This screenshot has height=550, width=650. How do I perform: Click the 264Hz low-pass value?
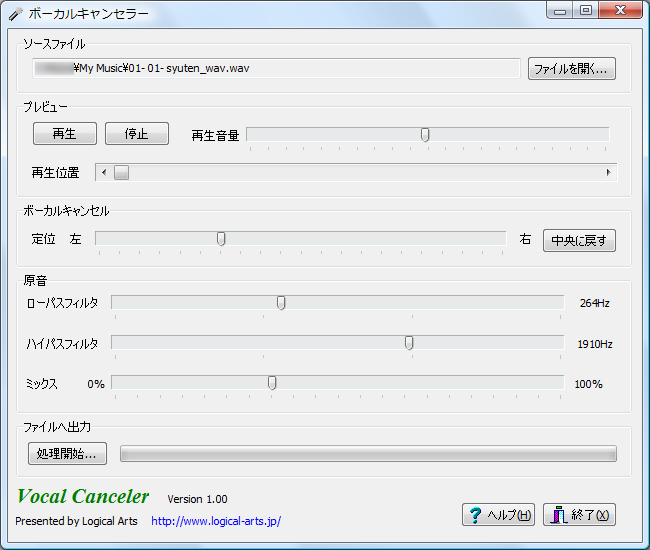tap(594, 303)
